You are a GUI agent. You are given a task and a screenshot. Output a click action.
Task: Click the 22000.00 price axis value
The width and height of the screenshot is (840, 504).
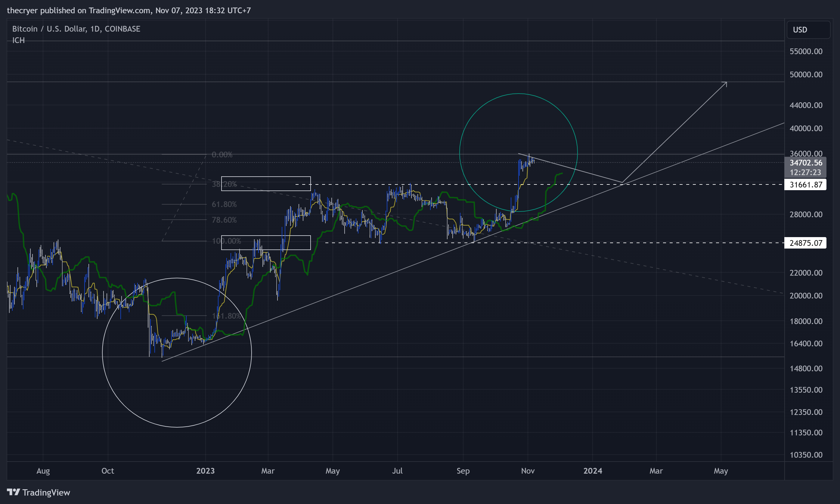(x=806, y=273)
